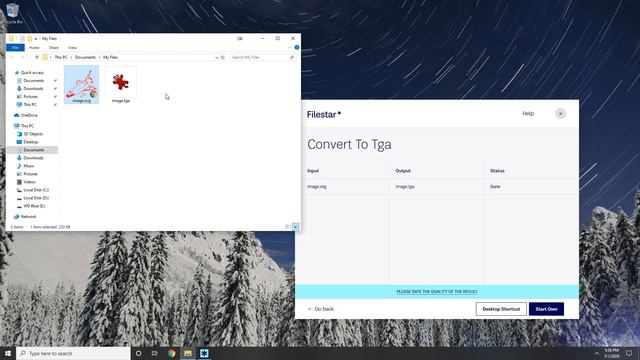Select Network in the navigation pane
Viewport: 640px width, 360px height.
tap(28, 217)
